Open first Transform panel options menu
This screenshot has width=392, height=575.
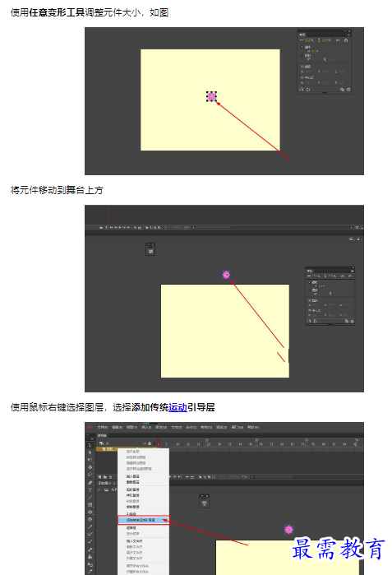[348, 35]
